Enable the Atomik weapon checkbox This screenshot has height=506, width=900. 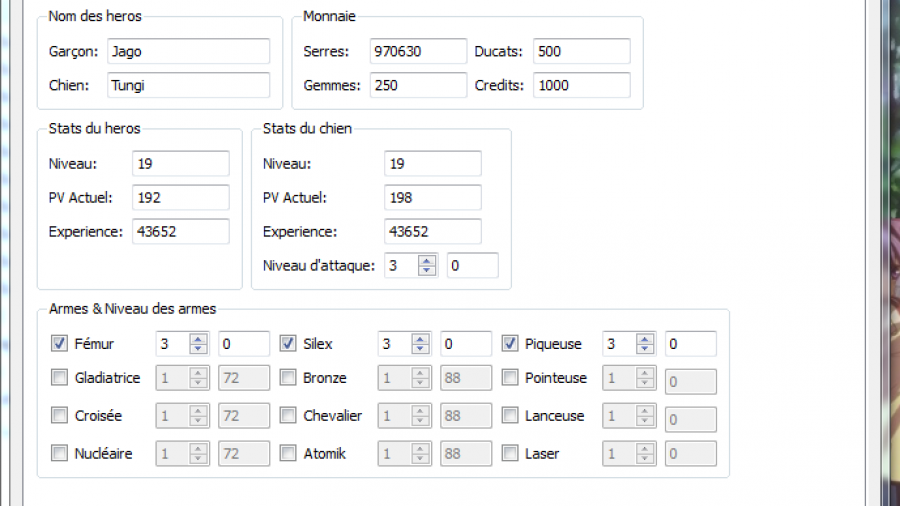point(288,454)
